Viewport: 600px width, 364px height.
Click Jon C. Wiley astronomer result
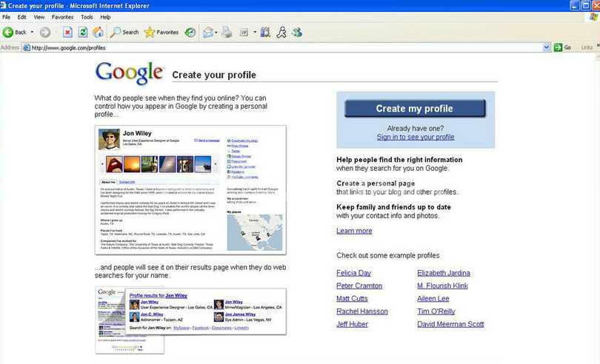(x=152, y=314)
